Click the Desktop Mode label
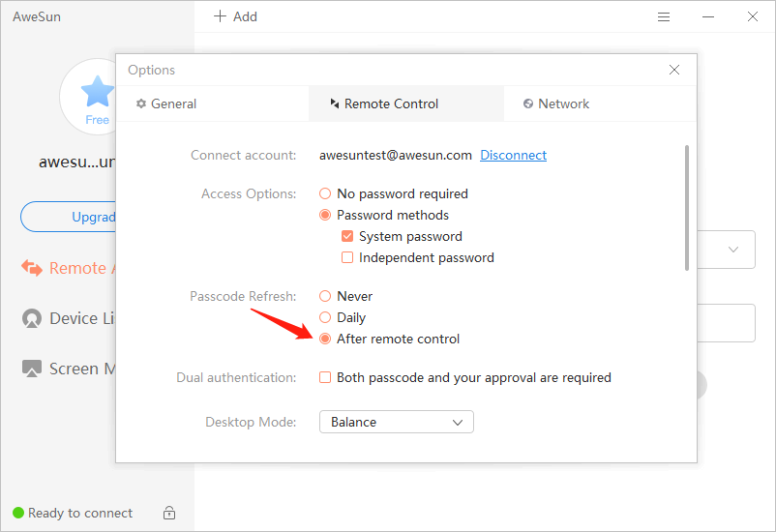Viewport: 776px width, 532px height. pos(251,422)
